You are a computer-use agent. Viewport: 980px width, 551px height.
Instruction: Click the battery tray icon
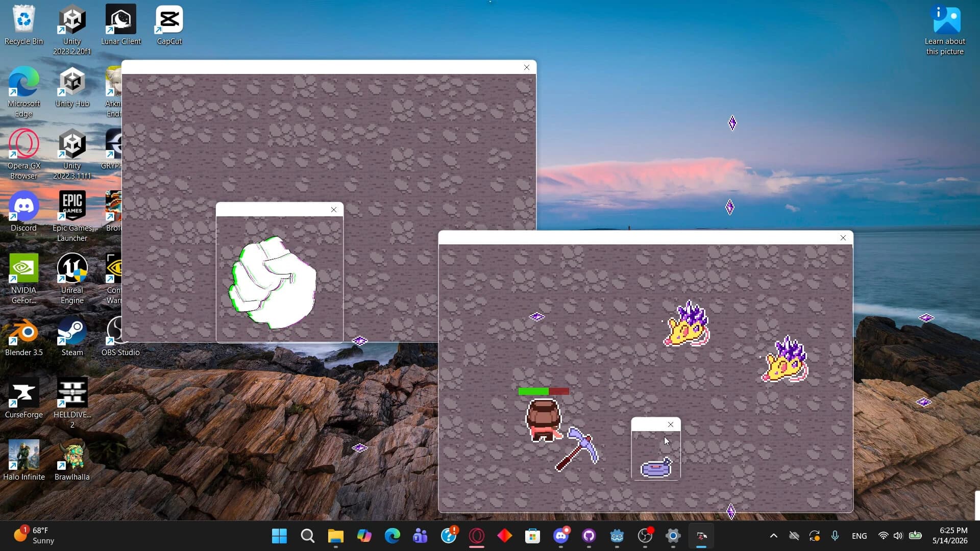tap(915, 536)
